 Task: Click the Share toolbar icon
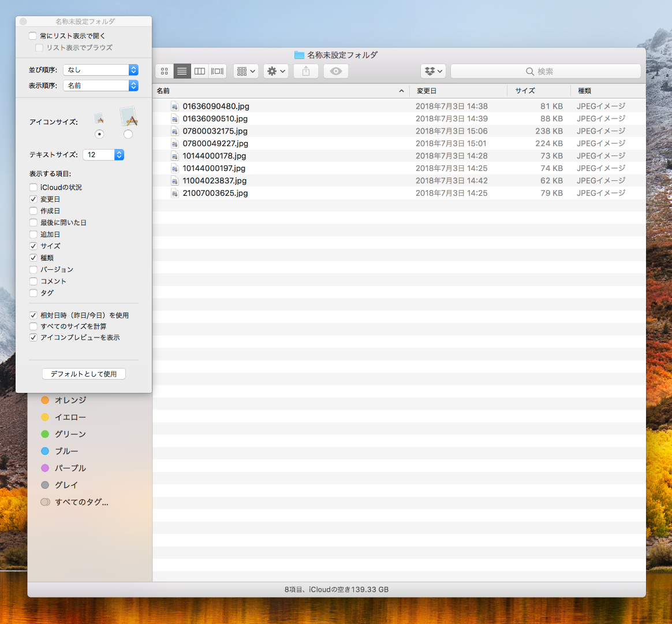[x=306, y=71]
